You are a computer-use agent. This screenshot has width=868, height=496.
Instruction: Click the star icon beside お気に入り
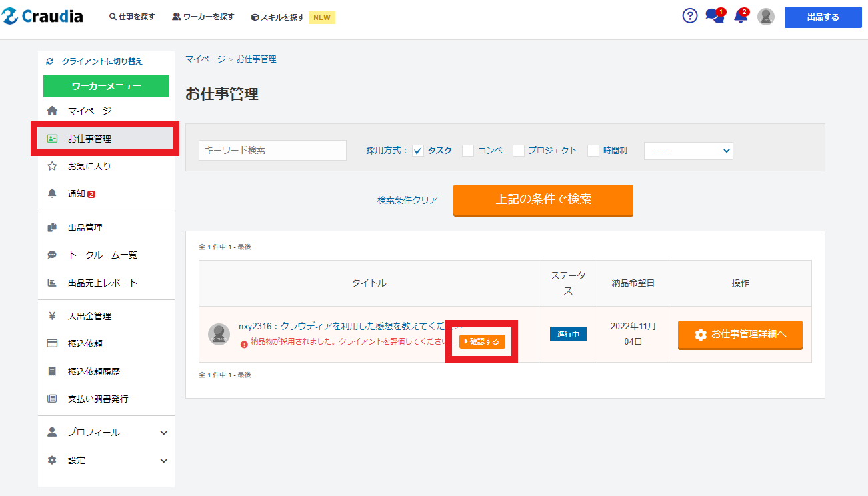coord(52,166)
